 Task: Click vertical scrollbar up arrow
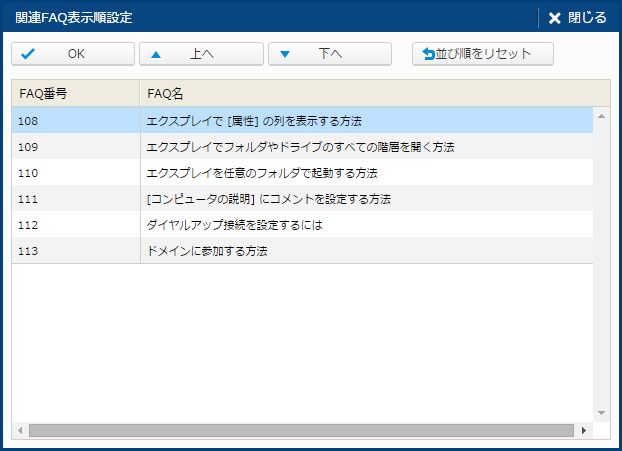601,116
